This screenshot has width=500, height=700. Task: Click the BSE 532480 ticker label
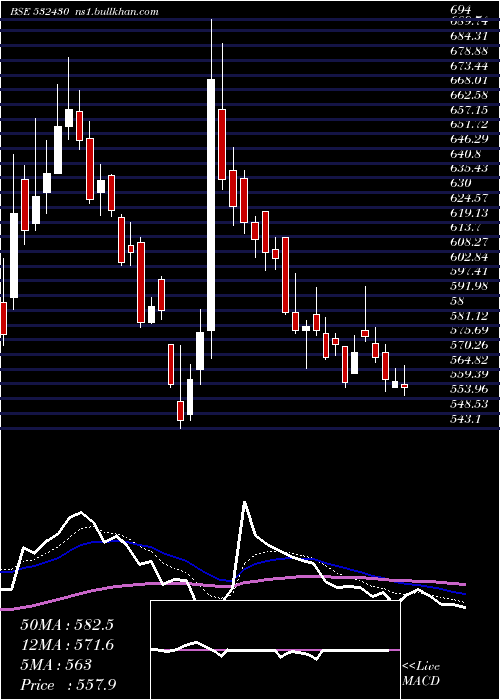point(39,12)
